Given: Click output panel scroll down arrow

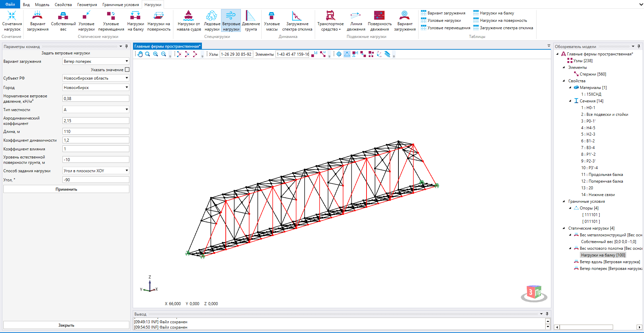Looking at the screenshot, I should click(548, 327).
